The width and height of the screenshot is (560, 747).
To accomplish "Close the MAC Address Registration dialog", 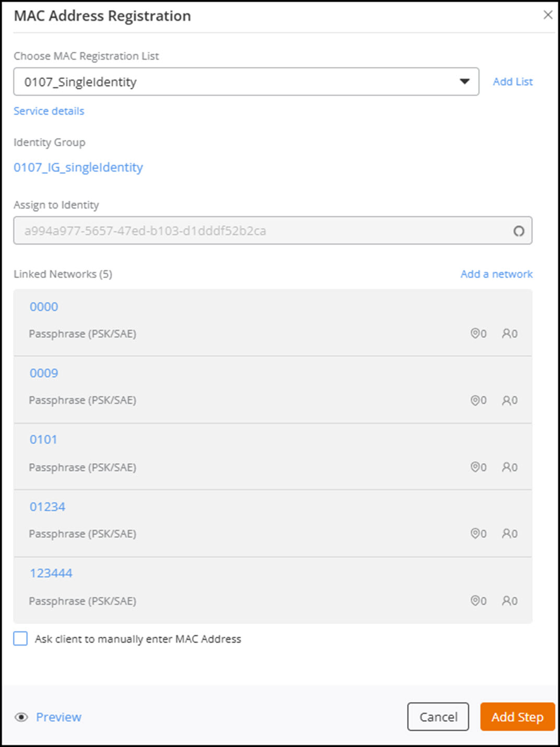I will pyautogui.click(x=547, y=15).
